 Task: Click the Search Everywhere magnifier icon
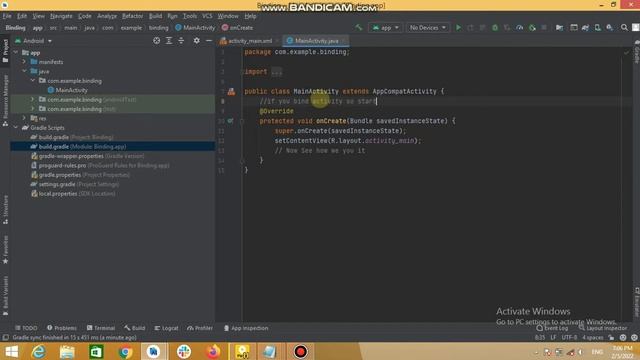pos(624,28)
